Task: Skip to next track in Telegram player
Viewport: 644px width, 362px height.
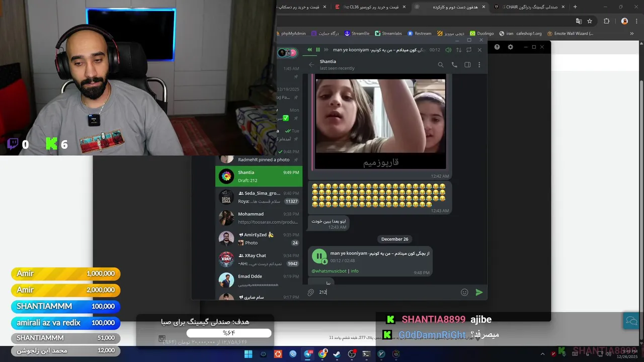Action: [x=326, y=50]
